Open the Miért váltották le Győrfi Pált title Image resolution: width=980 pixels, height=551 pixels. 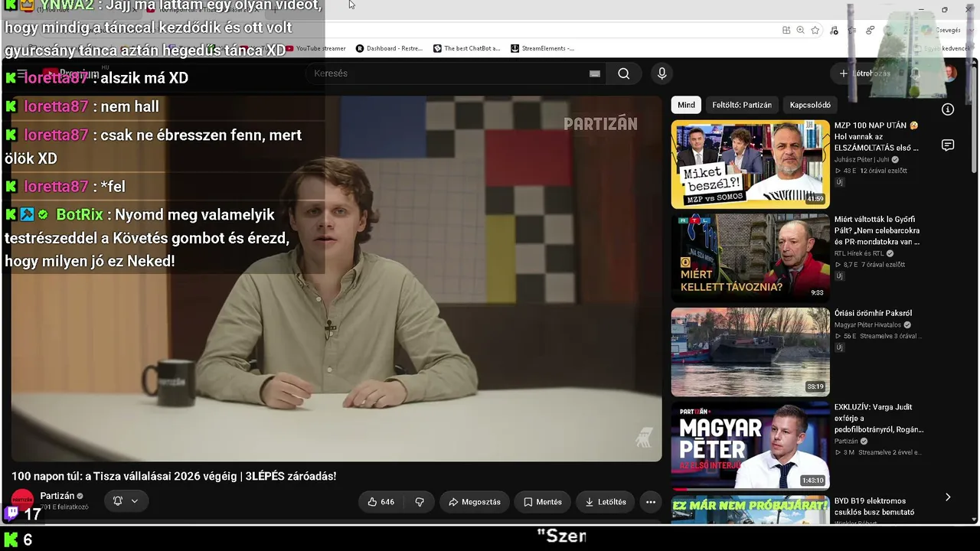click(877, 230)
